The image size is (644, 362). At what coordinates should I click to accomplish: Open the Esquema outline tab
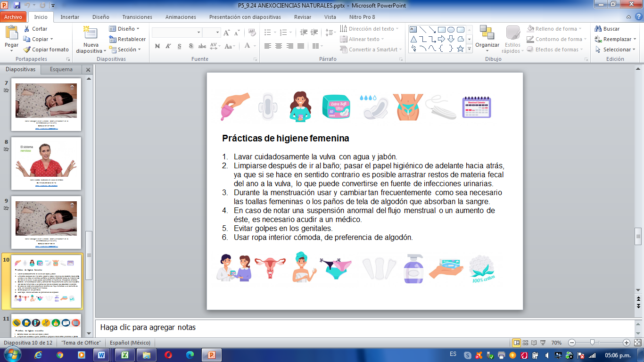click(x=61, y=69)
